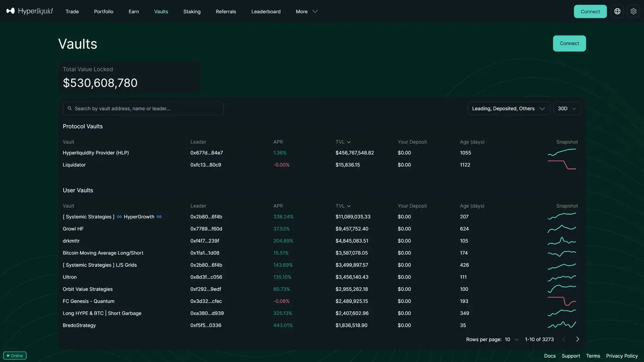Viewport: 644px width, 362px height.
Task: Select the Vaults tab
Action: pos(161,11)
